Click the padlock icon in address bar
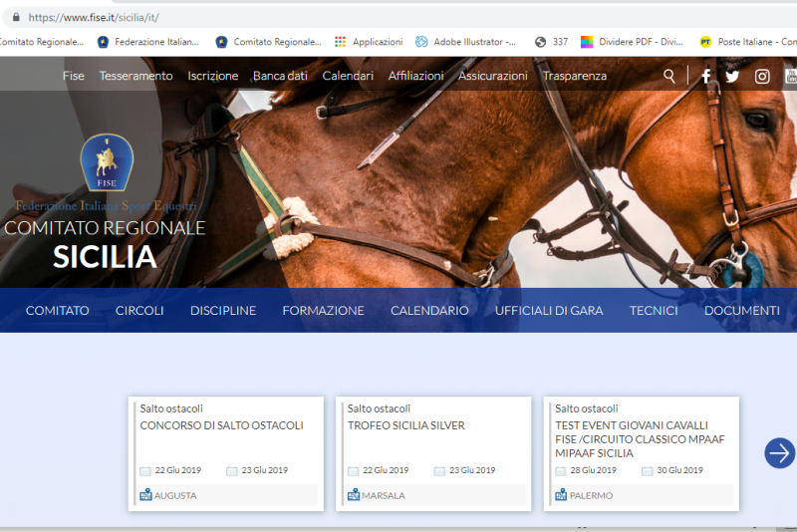This screenshot has height=532, width=797. [x=16, y=17]
